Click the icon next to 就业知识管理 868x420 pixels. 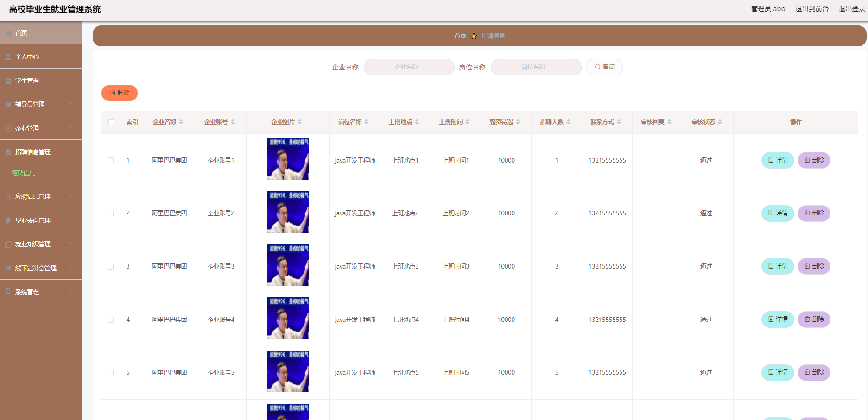pyautogui.click(x=8, y=244)
